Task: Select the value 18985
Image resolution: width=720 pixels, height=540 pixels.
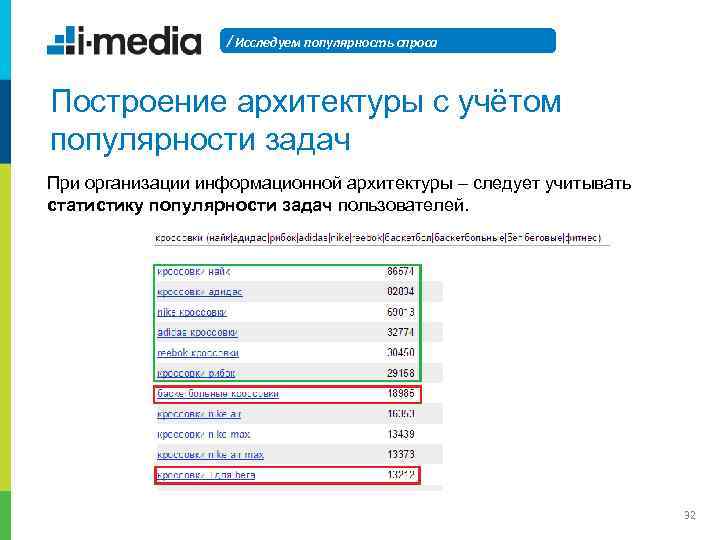Action: pos(400,394)
